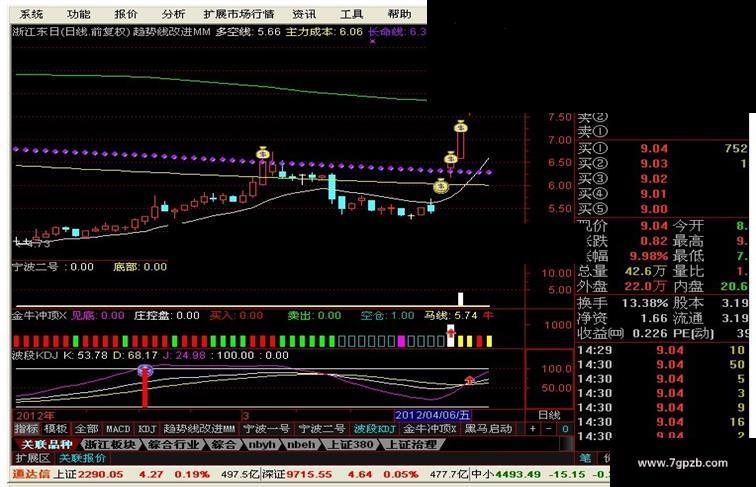This screenshot has height=487, width=756.
Task: Open the nbyh tab
Action: pyautogui.click(x=262, y=444)
